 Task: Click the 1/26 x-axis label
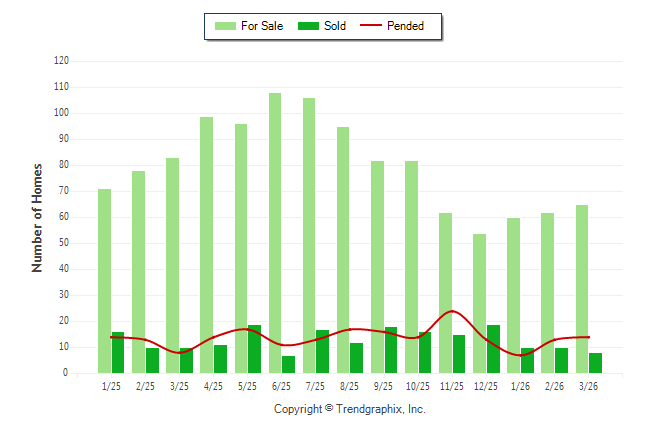[x=520, y=386]
